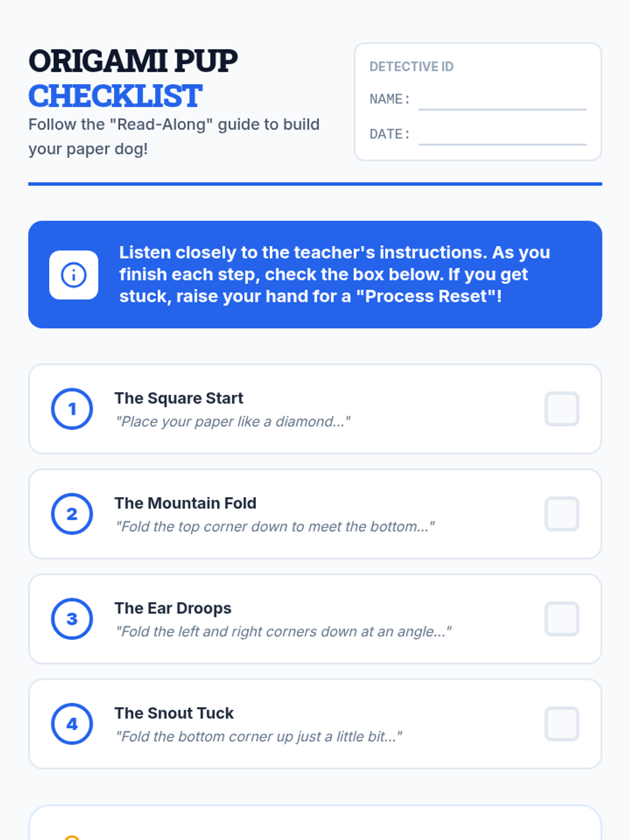Viewport: 630px width, 840px height.
Task: Click the DETECTIVE ID label
Action: 412,67
